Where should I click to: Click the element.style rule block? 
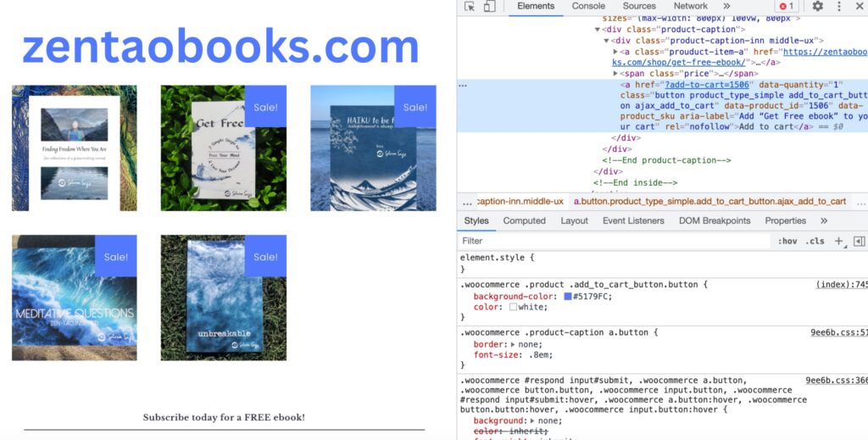click(x=663, y=264)
